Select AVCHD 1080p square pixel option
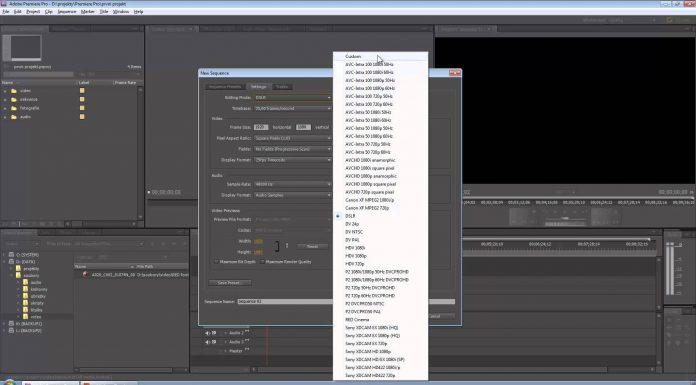 (380, 184)
